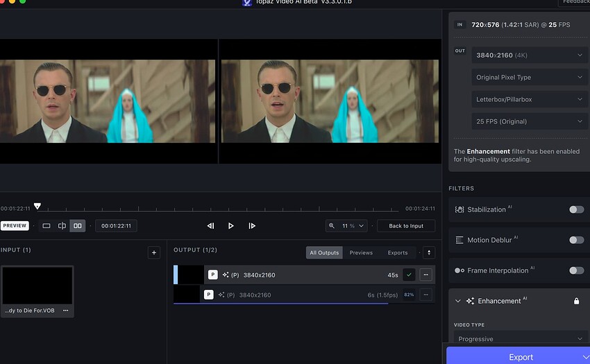Open more options for the 45s output

[425, 275]
